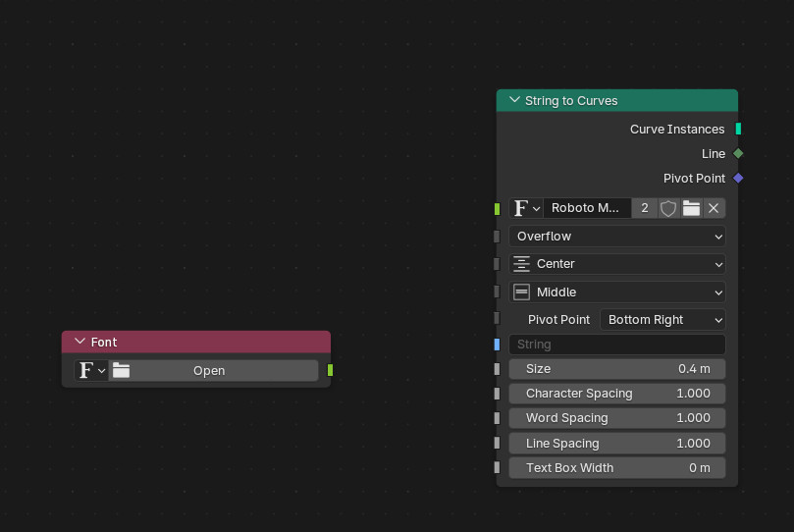The image size is (794, 532).
Task: Open Pivot Point Bottom Right dropdown
Action: click(x=662, y=320)
